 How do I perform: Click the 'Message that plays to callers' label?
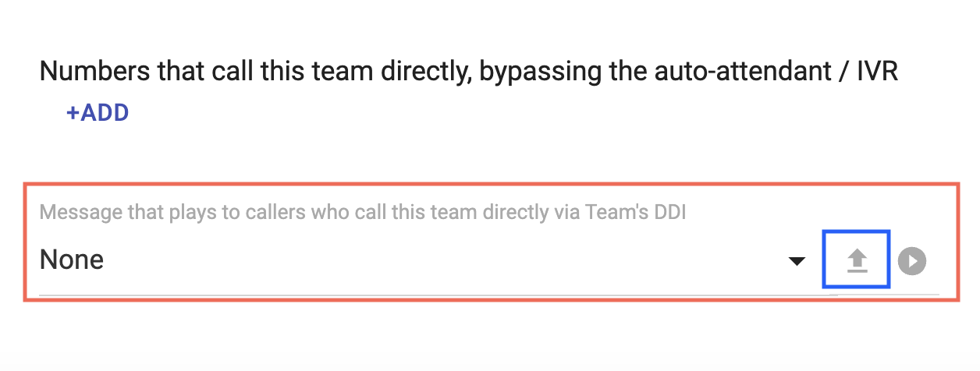point(363,212)
